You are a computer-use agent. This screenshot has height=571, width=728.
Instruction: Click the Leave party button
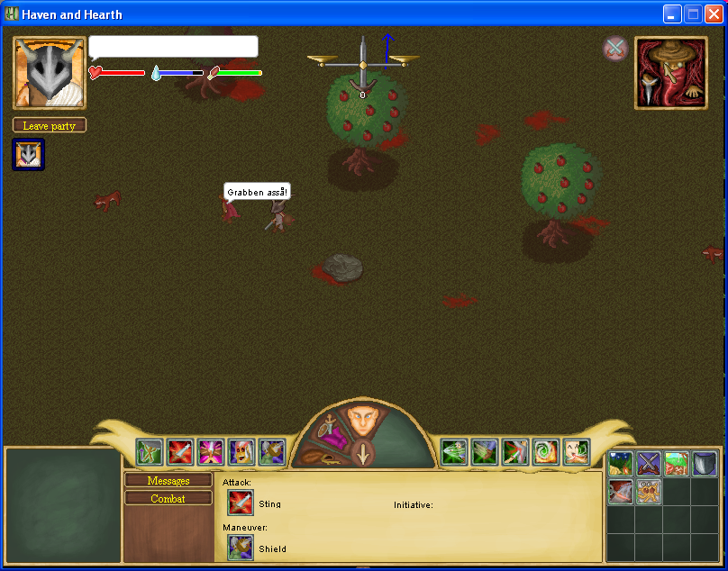click(x=50, y=125)
